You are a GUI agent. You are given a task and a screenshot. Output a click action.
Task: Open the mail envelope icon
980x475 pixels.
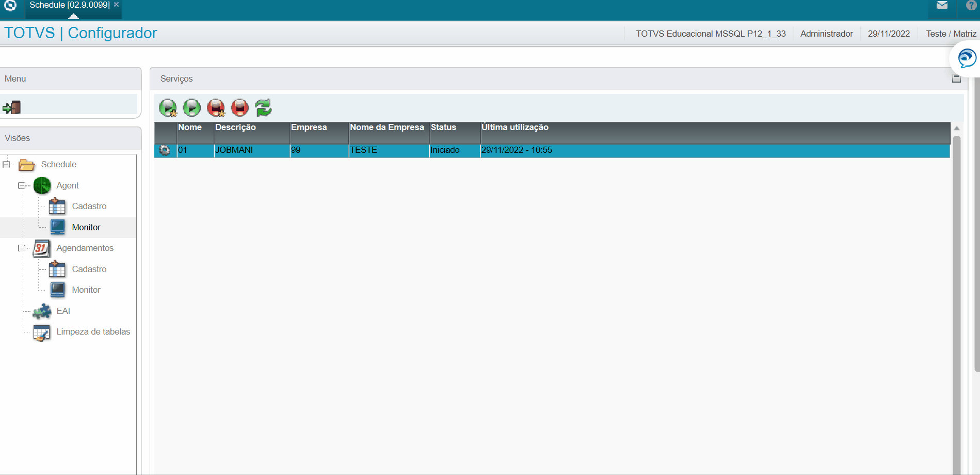click(942, 5)
